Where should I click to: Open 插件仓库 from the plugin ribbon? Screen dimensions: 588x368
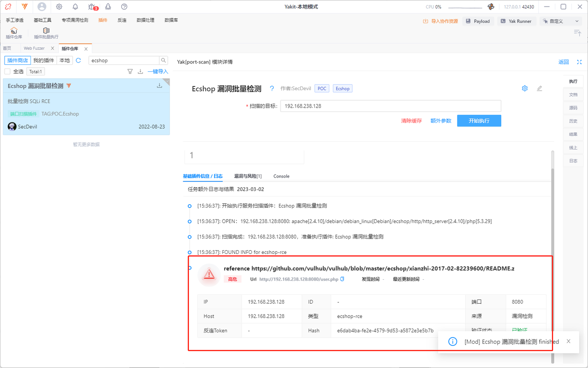(x=14, y=33)
